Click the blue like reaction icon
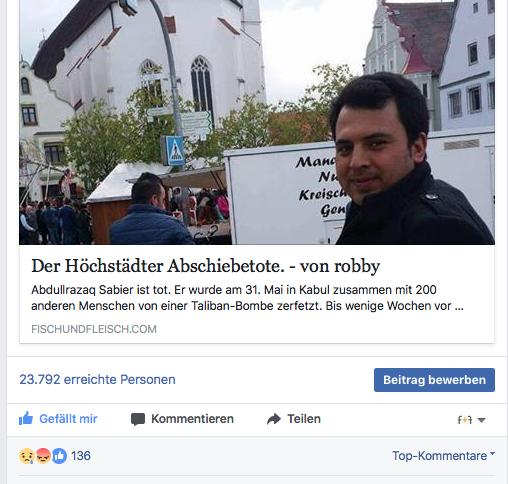Image resolution: width=508 pixels, height=484 pixels. (x=59, y=456)
